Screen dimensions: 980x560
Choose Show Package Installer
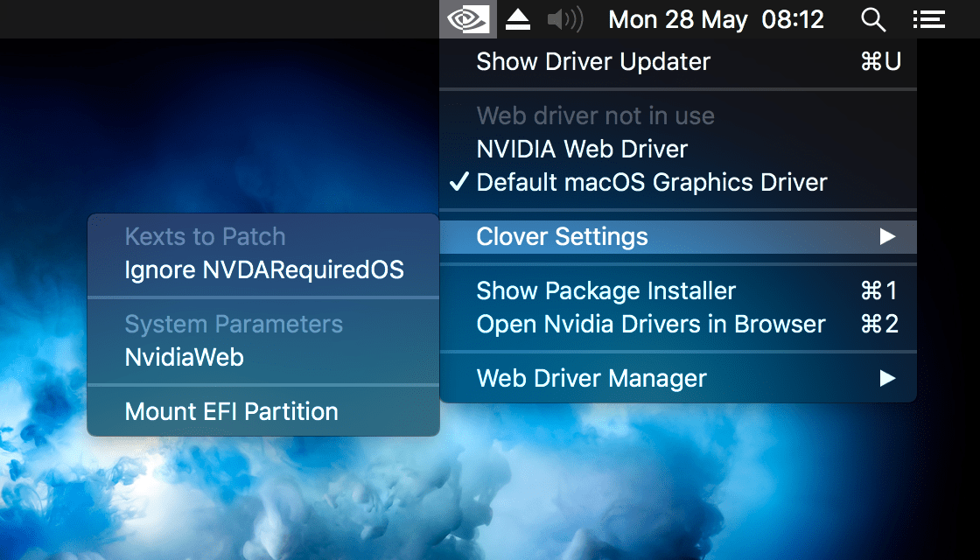(x=605, y=290)
